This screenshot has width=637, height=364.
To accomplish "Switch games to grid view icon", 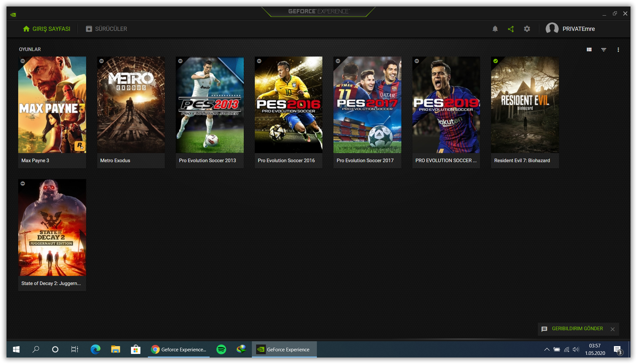I will 589,50.
